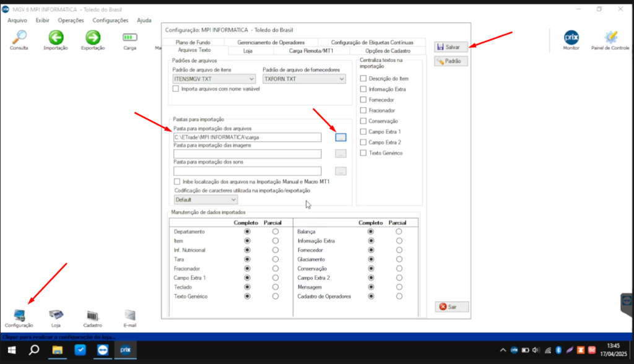Open Painel de Controle icon

click(x=610, y=37)
